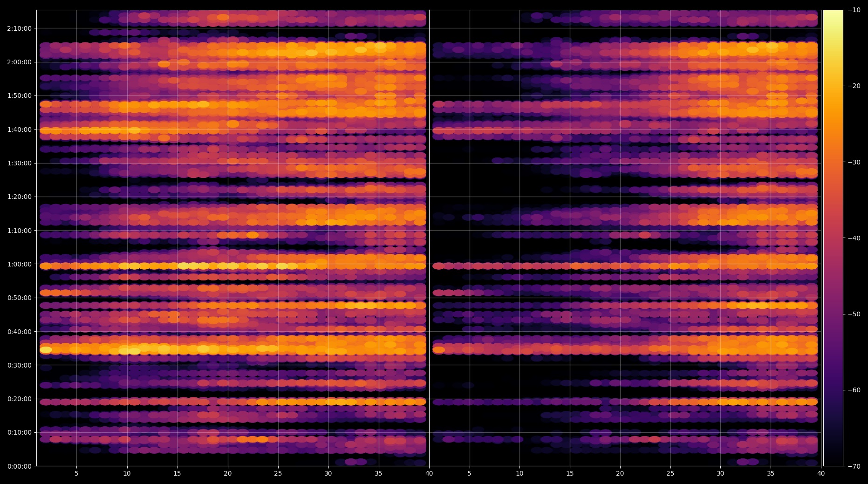Click the 1:40:00 y-axis tick label
Image resolution: width=868 pixels, height=484 pixels.
point(19,130)
